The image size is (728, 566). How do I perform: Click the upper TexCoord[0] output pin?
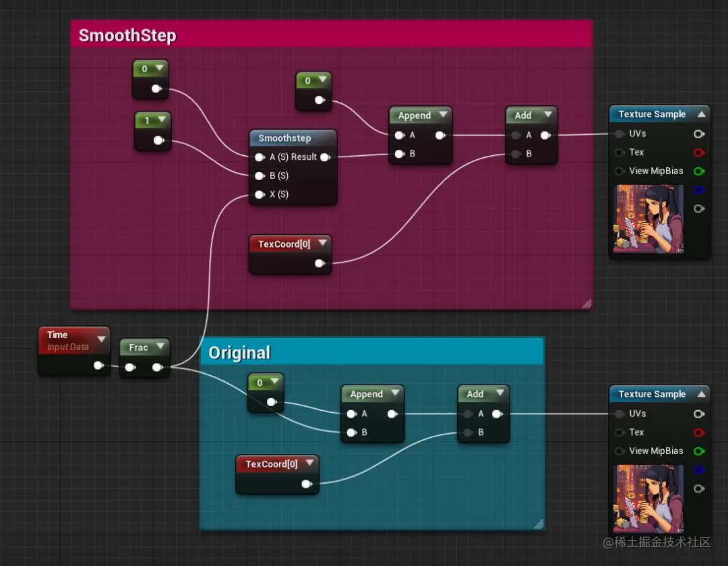(320, 264)
